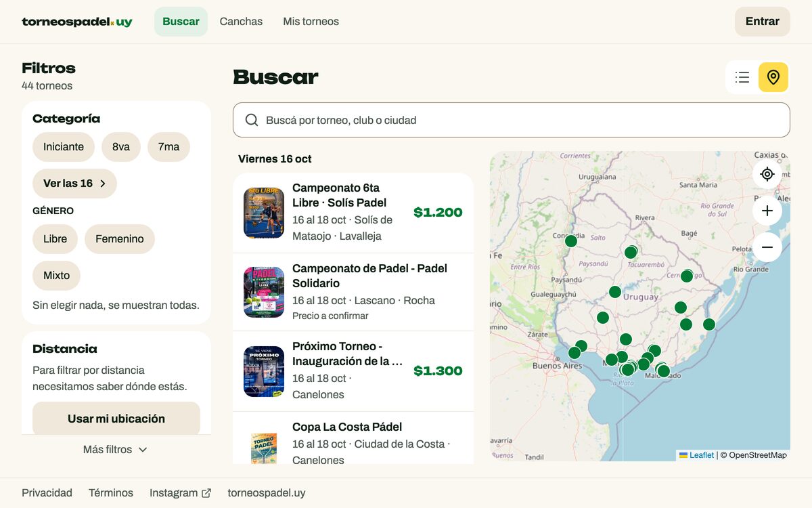The image size is (812, 508).
Task: Toggle the Femenino gender filter
Action: point(120,239)
